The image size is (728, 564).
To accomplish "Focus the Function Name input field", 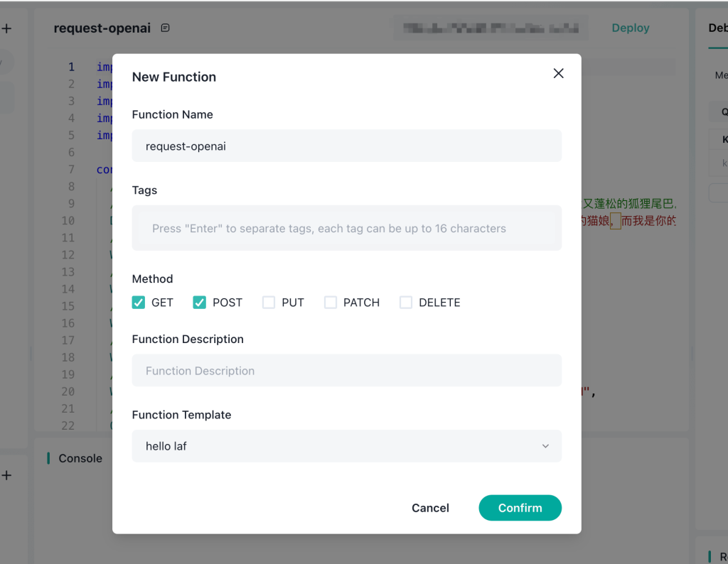I will pos(346,146).
